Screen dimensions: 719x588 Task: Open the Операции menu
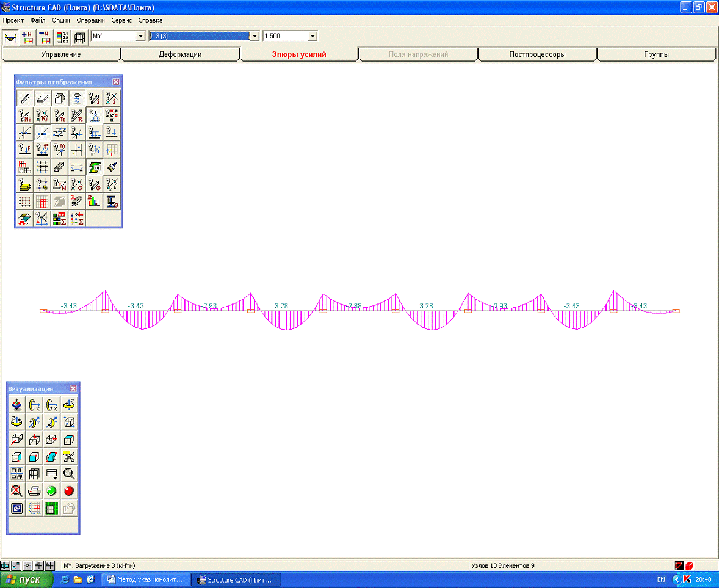[90, 20]
